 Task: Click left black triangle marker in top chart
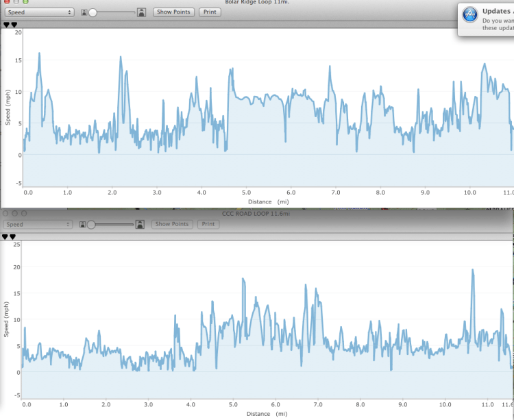[x=6, y=25]
